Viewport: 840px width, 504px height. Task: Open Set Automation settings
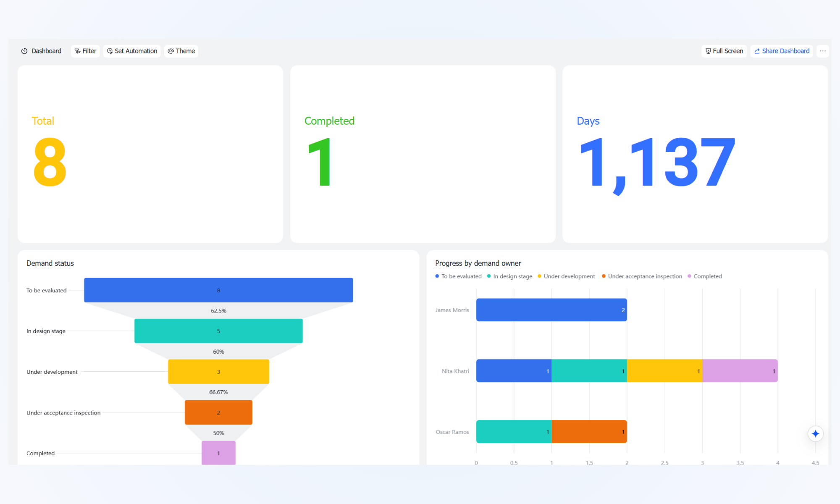[132, 51]
